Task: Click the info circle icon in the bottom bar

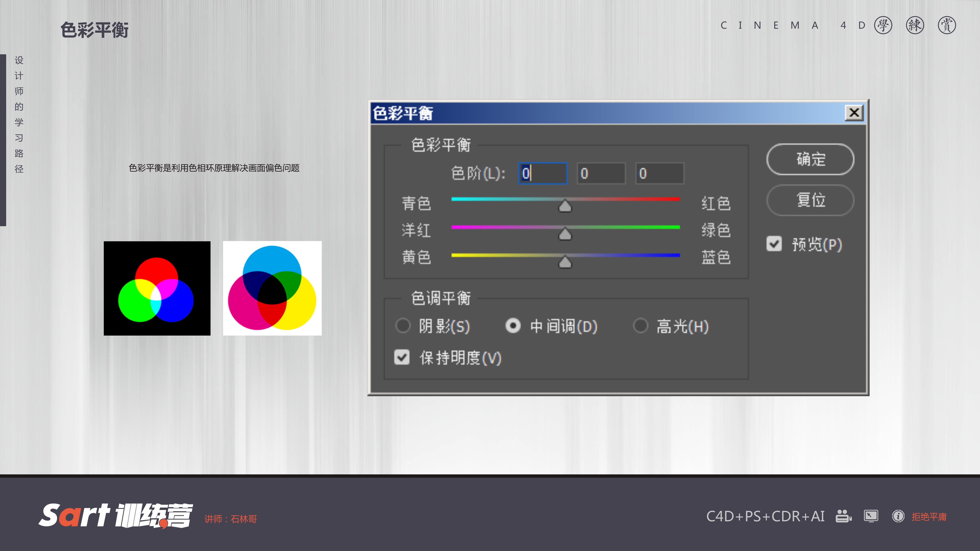Action: [898, 516]
